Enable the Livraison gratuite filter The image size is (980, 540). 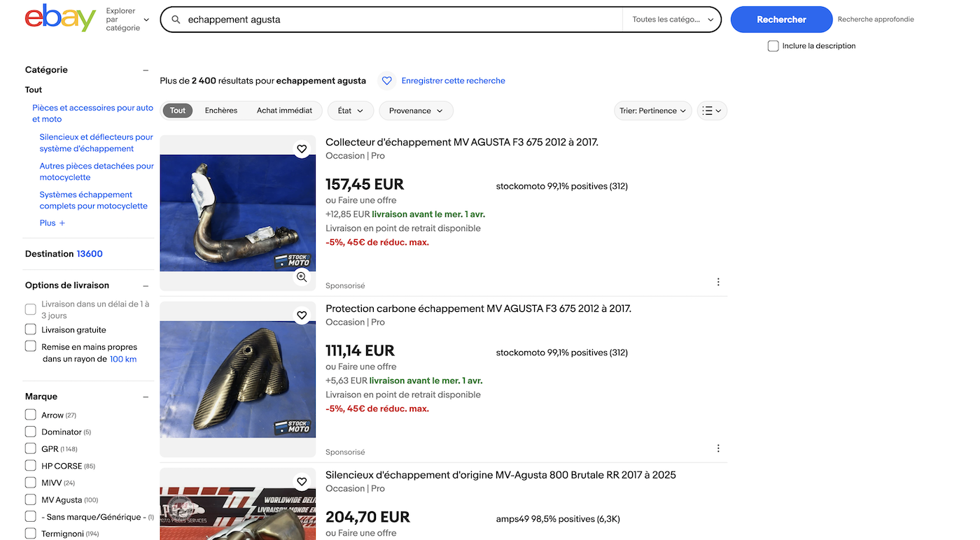(x=30, y=329)
